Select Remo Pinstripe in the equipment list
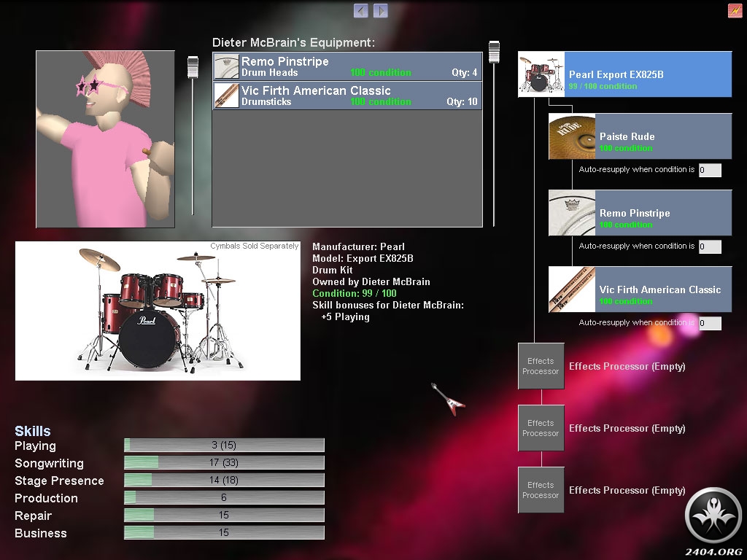Screen dimensions: 747x560 click(347, 66)
